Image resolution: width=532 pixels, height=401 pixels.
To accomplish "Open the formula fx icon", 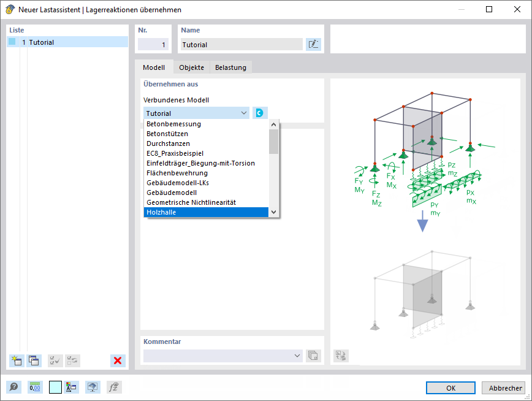I will [114, 387].
